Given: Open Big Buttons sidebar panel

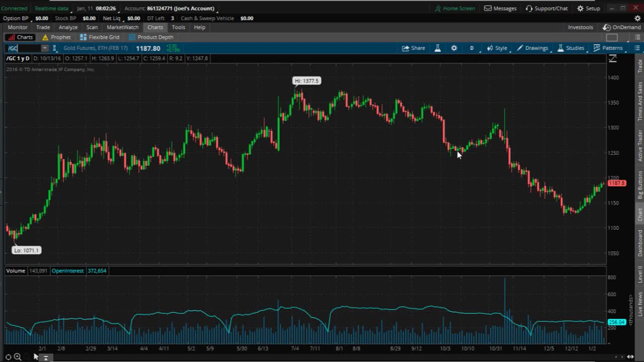Looking at the screenshot, I should 640,185.
